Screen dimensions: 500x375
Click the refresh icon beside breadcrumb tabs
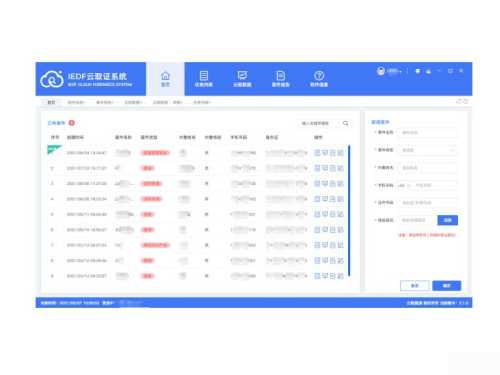point(459,101)
